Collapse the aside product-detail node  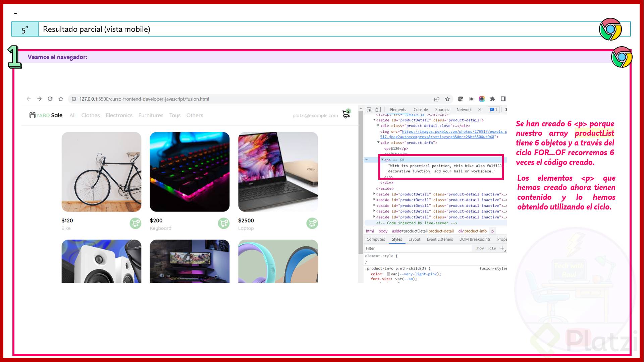[374, 120]
